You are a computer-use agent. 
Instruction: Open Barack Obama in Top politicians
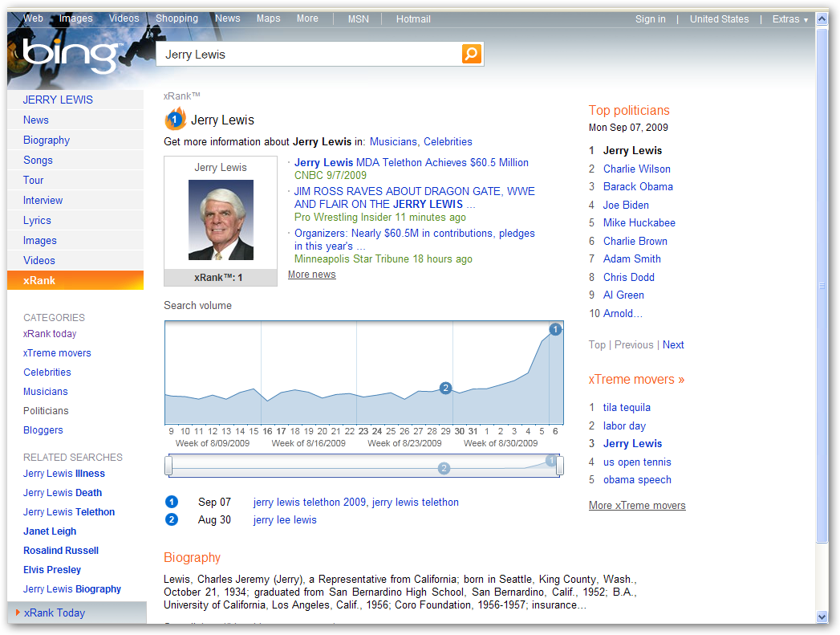coord(638,186)
